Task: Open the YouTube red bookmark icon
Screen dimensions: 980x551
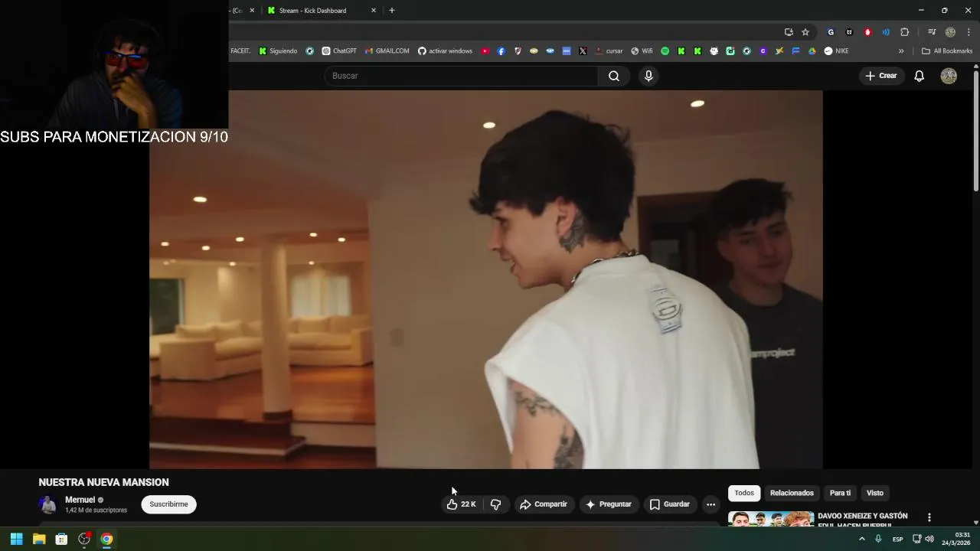Action: coord(485,51)
